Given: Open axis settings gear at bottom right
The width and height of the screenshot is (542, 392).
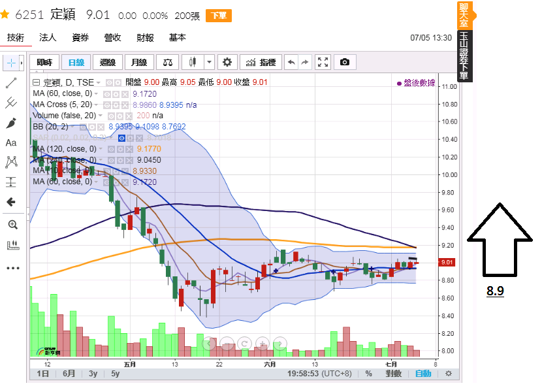Looking at the screenshot, I should (449, 374).
